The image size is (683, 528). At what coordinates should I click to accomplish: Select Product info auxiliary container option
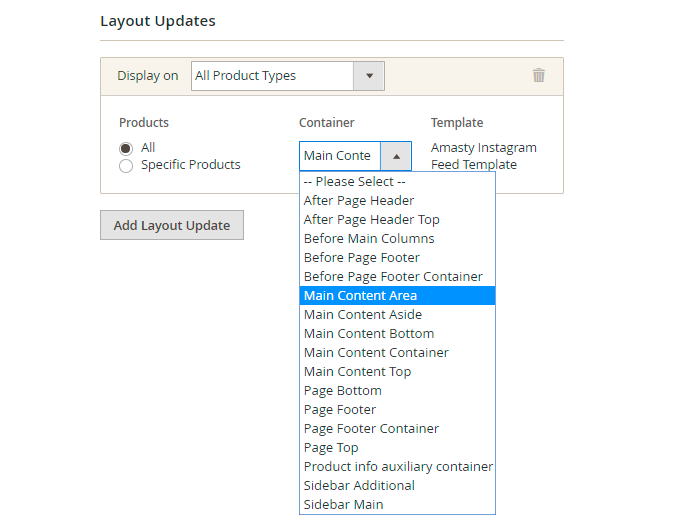(398, 466)
